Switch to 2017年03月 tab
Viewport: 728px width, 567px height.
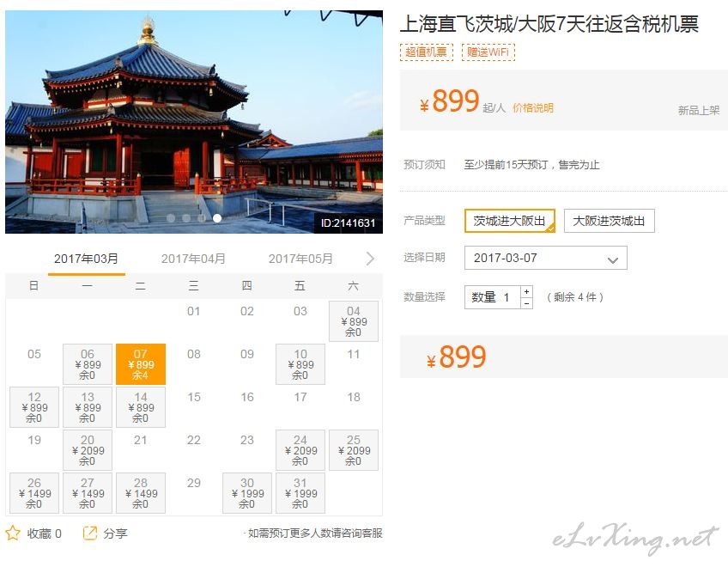click(x=87, y=259)
